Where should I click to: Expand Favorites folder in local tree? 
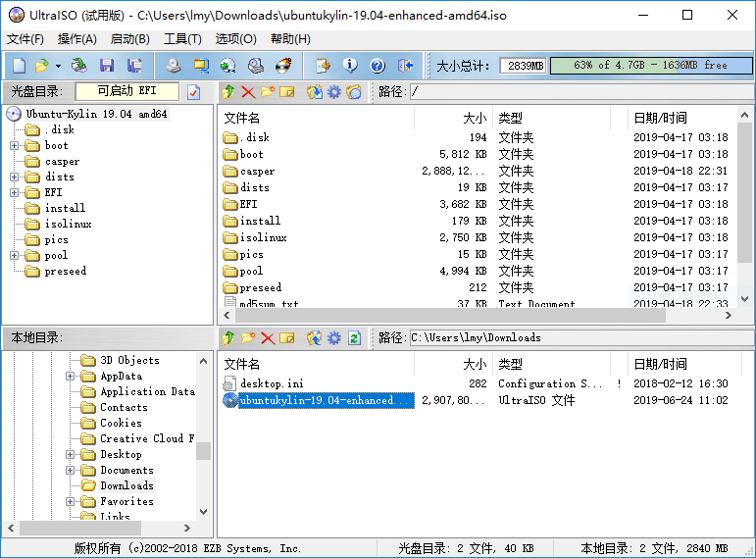[71, 501]
